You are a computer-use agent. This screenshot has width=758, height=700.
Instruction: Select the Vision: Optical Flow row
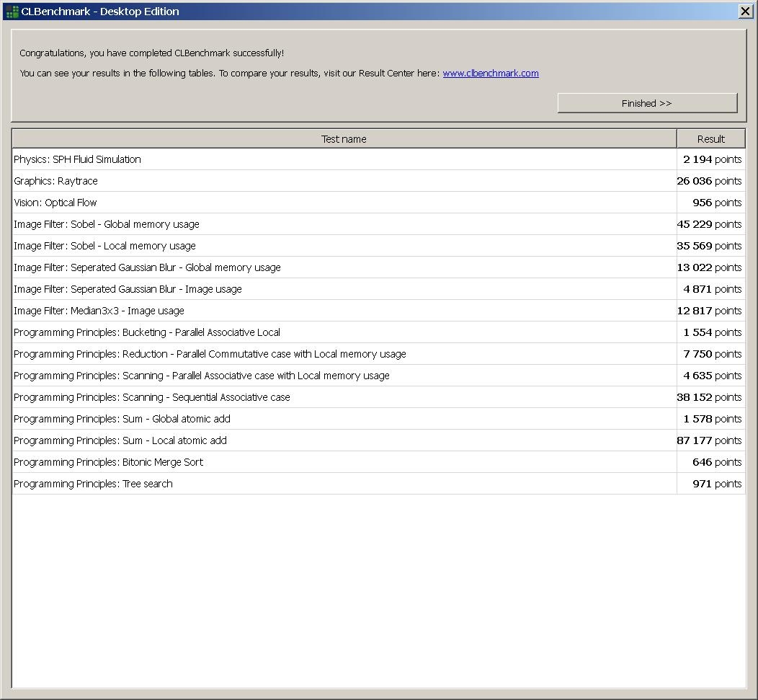click(379, 202)
